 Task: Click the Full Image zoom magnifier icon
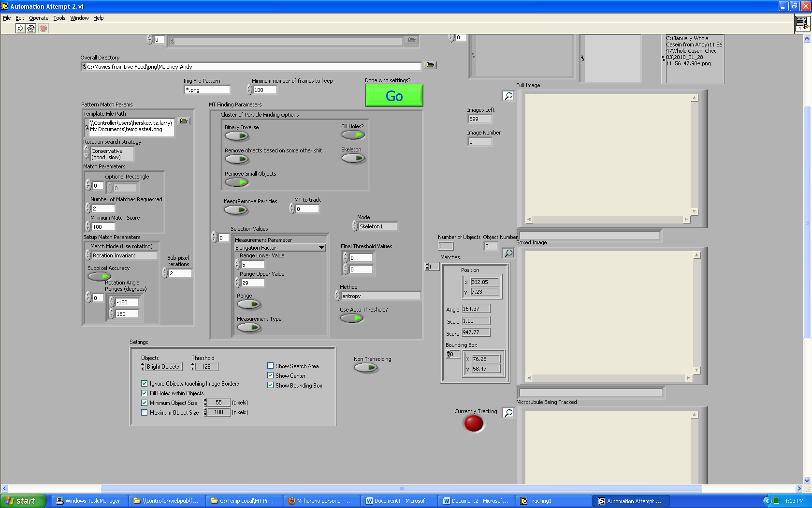(508, 96)
